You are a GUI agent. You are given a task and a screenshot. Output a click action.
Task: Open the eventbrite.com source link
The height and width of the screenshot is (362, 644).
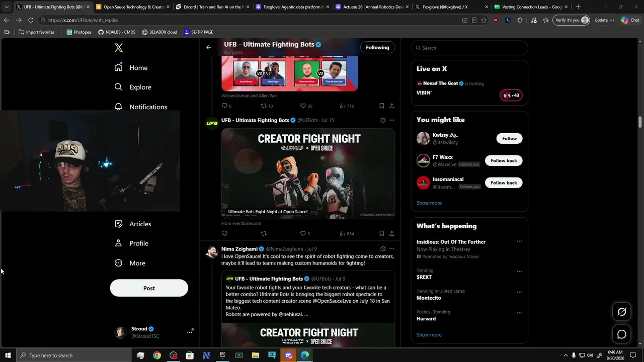click(x=242, y=223)
